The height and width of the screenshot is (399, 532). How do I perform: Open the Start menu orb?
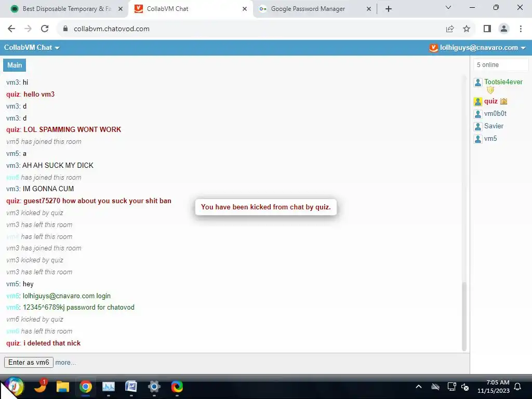point(14,387)
